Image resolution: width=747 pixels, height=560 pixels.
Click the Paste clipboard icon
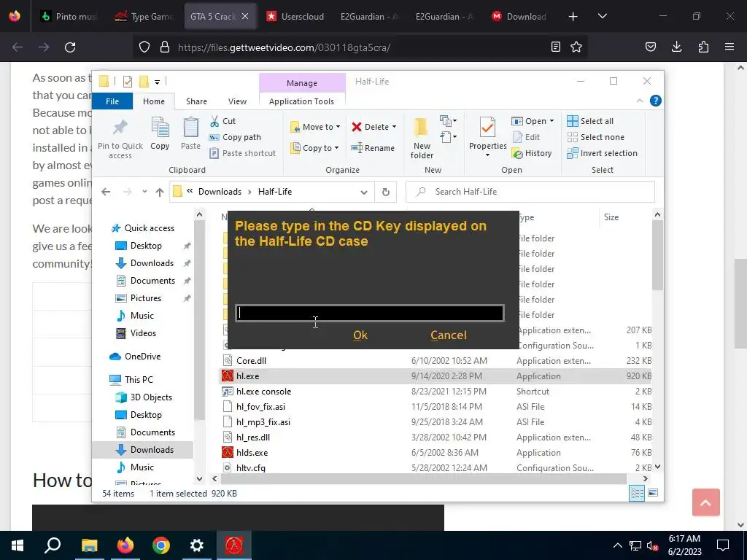[x=190, y=128]
